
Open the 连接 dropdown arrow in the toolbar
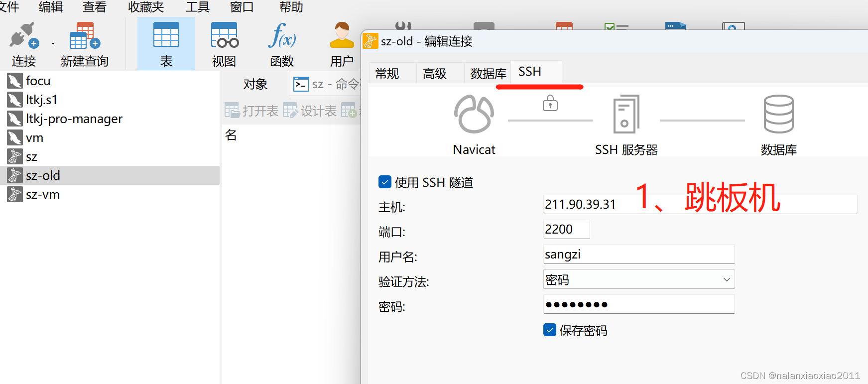53,44
